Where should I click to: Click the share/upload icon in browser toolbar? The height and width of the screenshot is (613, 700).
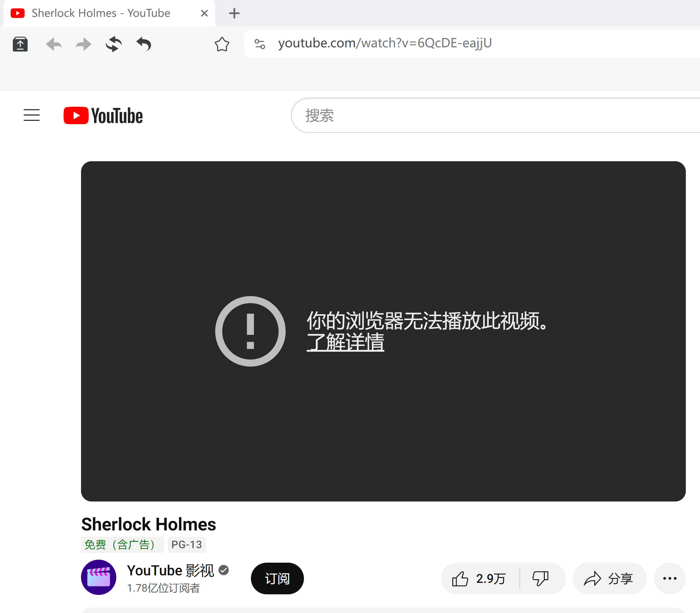[x=20, y=44]
